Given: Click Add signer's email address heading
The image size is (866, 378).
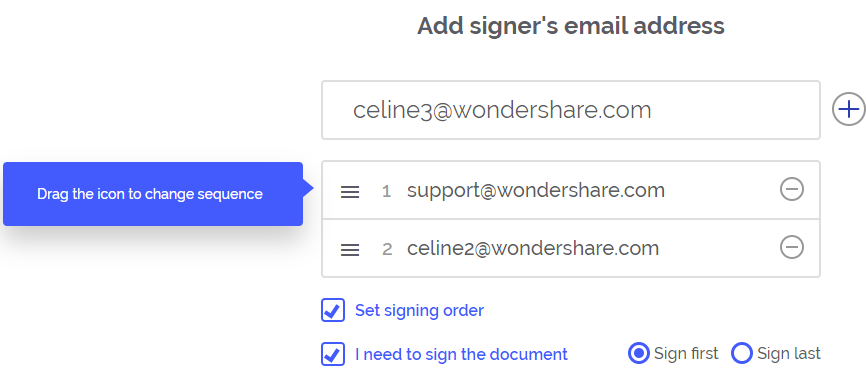Looking at the screenshot, I should [x=571, y=26].
